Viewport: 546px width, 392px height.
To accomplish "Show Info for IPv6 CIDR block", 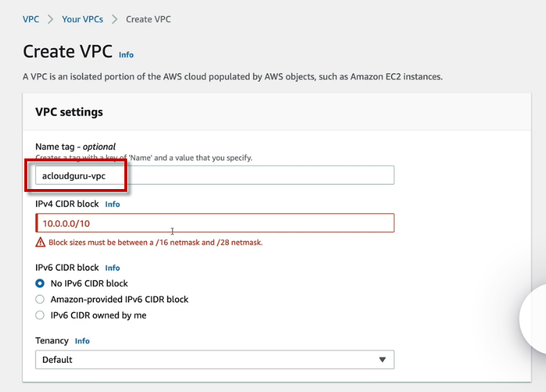I will tap(113, 268).
